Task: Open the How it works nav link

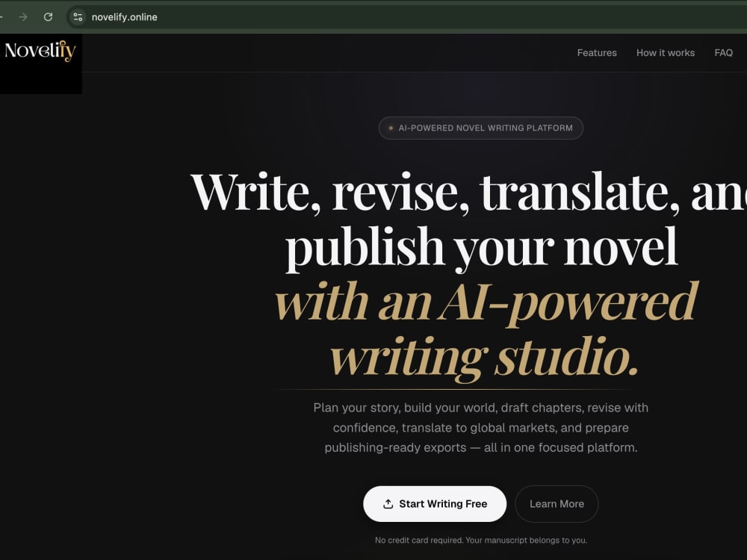Action: pyautogui.click(x=666, y=53)
